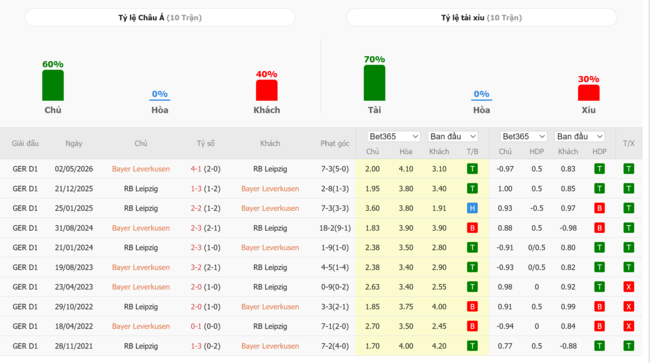
Task: Click the red Xỉu 30% bar
Action: click(589, 93)
